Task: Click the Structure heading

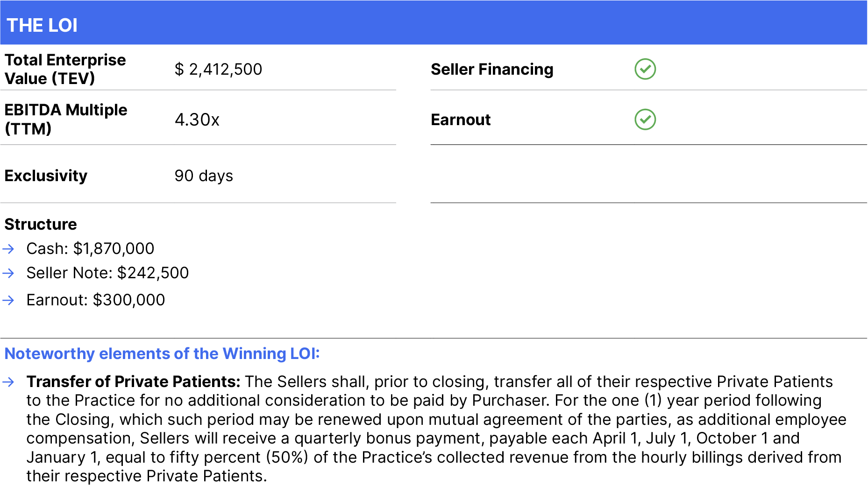Action: pos(41,224)
